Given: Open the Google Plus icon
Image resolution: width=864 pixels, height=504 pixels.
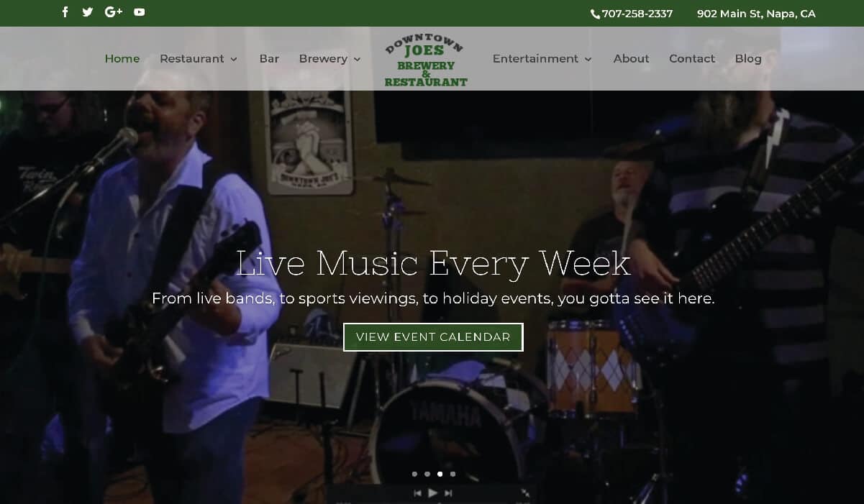Looking at the screenshot, I should (114, 12).
